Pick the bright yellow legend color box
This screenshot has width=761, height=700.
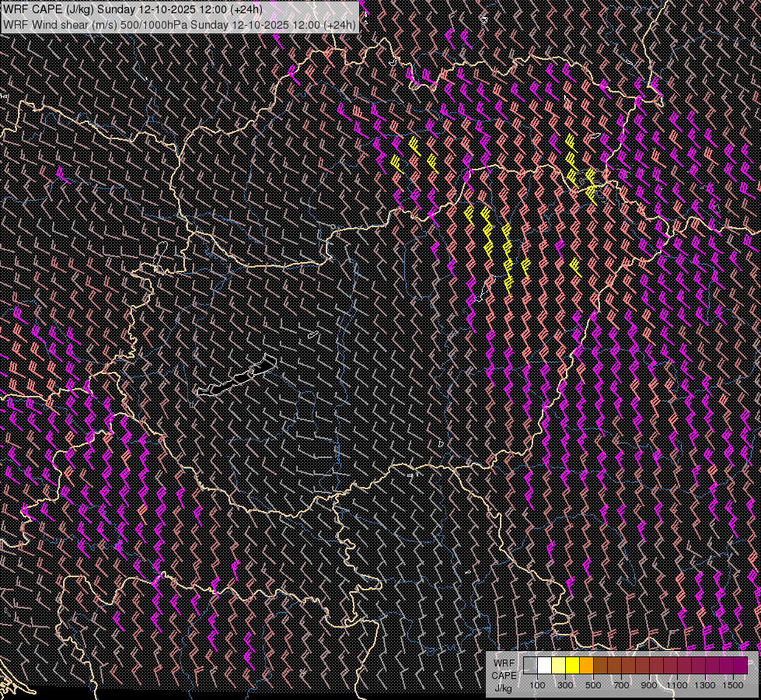[x=572, y=666]
